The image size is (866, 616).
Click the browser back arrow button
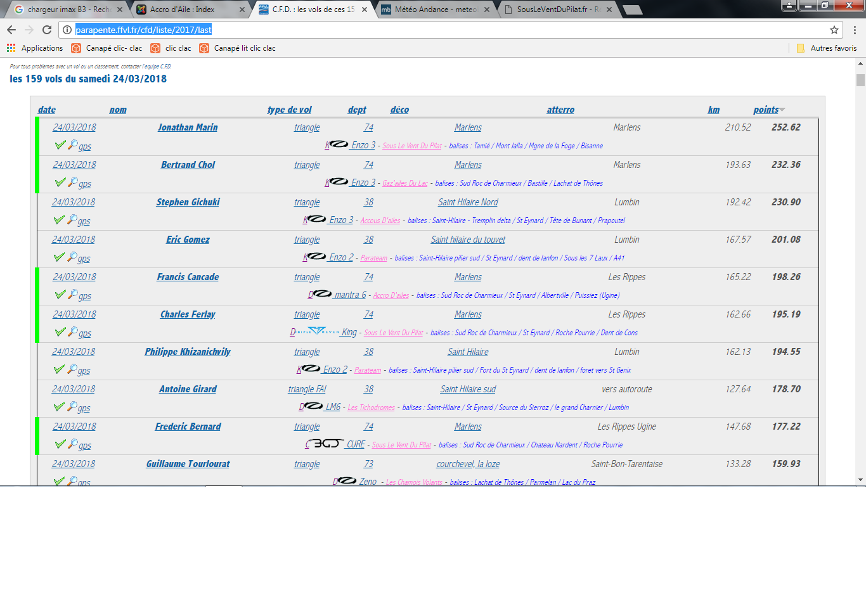[x=11, y=30]
